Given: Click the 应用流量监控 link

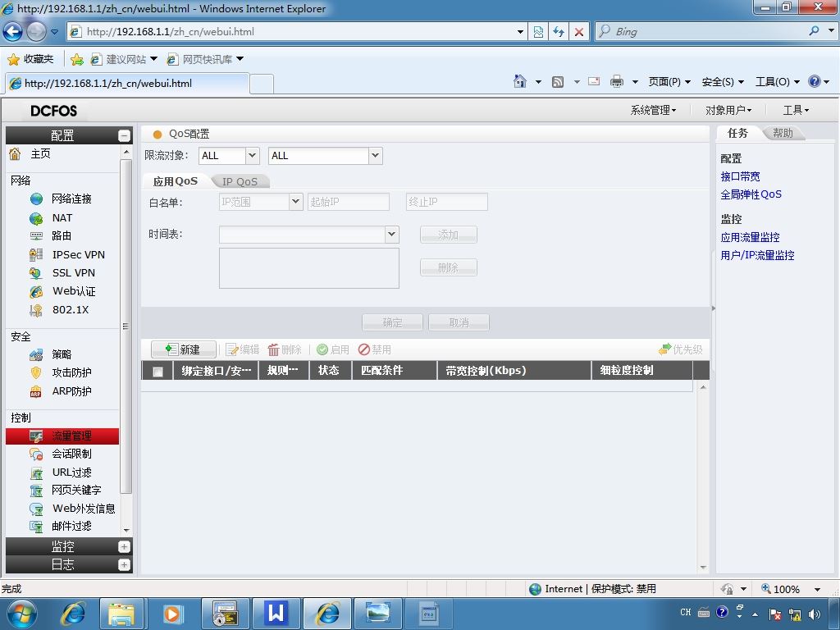Looking at the screenshot, I should pos(750,237).
